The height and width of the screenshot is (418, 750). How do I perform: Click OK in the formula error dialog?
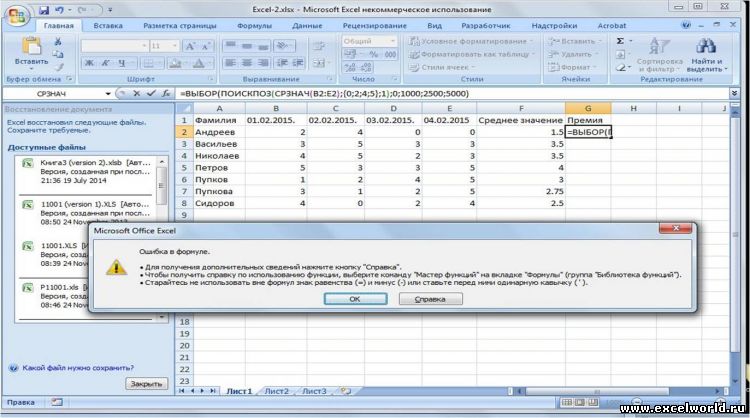point(355,299)
